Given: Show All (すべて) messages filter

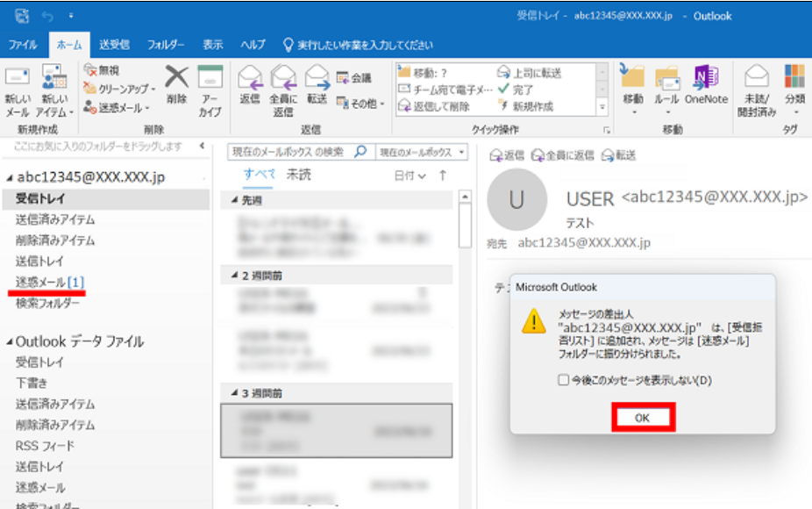Looking at the screenshot, I should [x=259, y=175].
